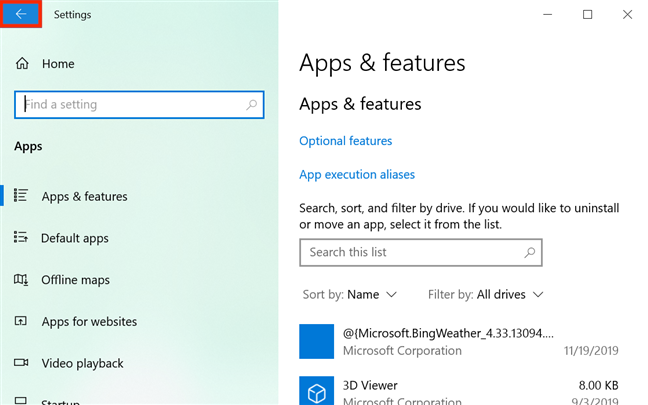The image size is (648, 405).
Task: Click the 3D Viewer cube icon
Action: 317,391
